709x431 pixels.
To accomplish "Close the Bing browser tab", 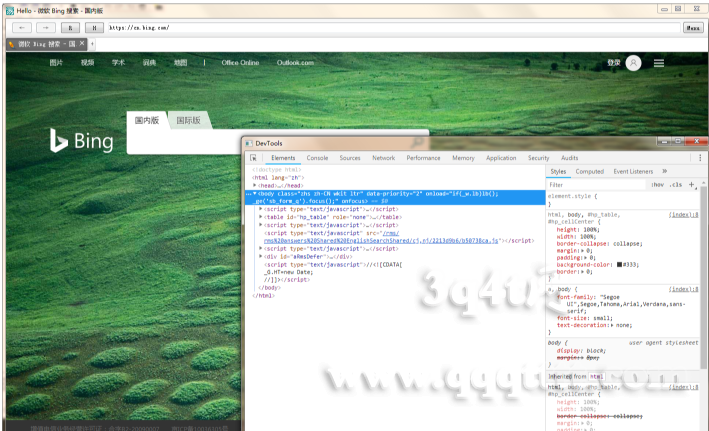I will pos(82,43).
